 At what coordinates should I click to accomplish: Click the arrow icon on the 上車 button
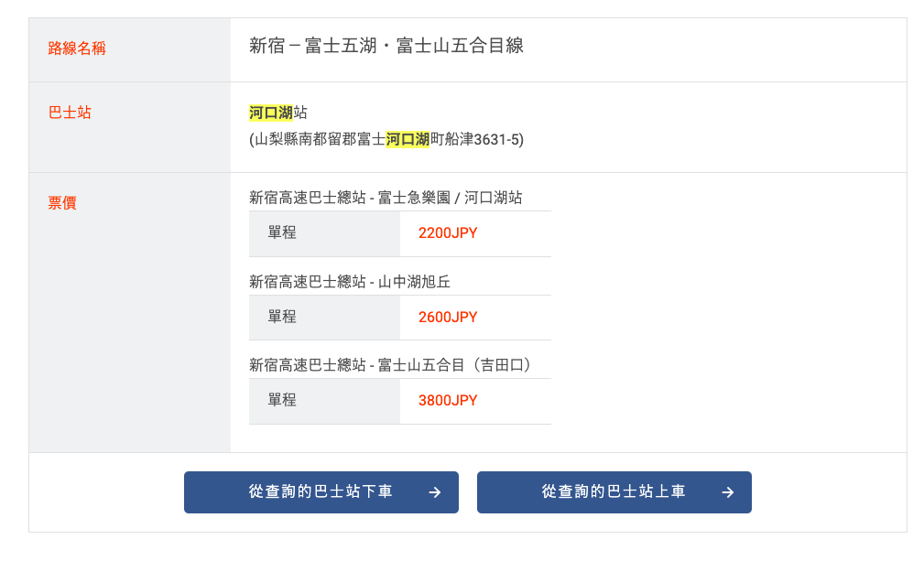(728, 492)
